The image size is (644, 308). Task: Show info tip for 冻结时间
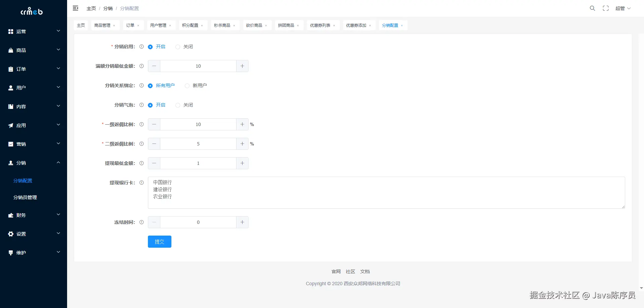[142, 222]
